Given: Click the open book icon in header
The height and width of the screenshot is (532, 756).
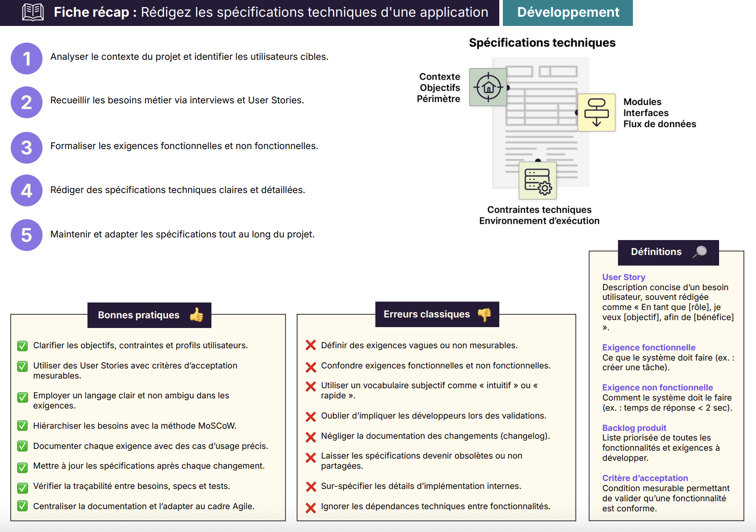Looking at the screenshot, I should tap(33, 12).
